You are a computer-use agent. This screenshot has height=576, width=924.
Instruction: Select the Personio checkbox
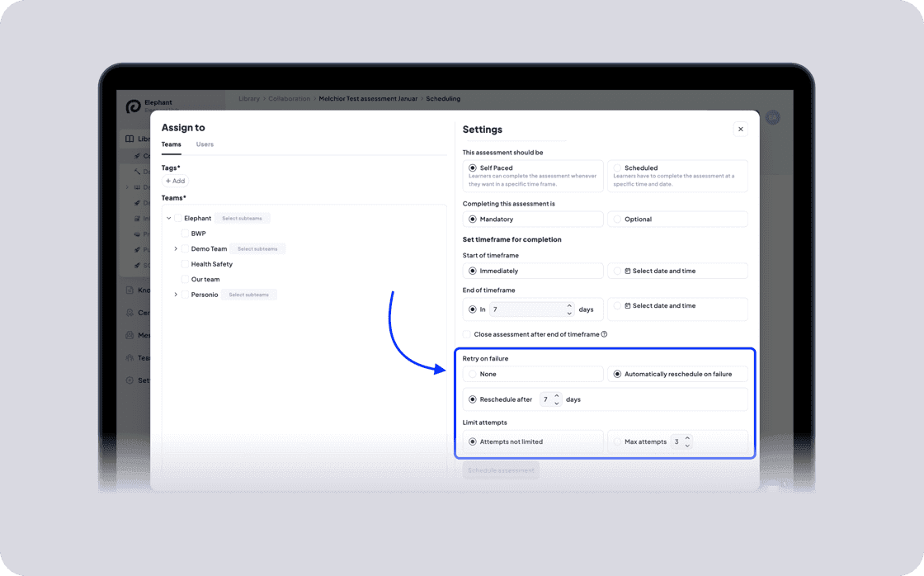185,295
